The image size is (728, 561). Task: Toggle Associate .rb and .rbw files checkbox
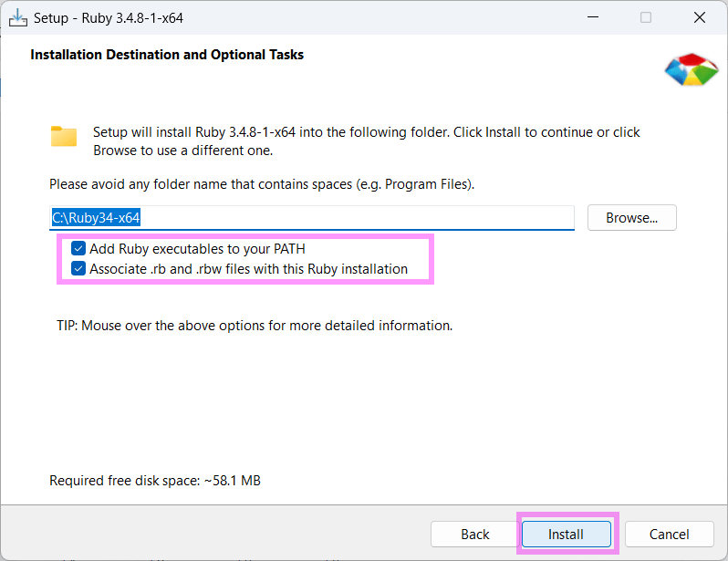(x=78, y=269)
